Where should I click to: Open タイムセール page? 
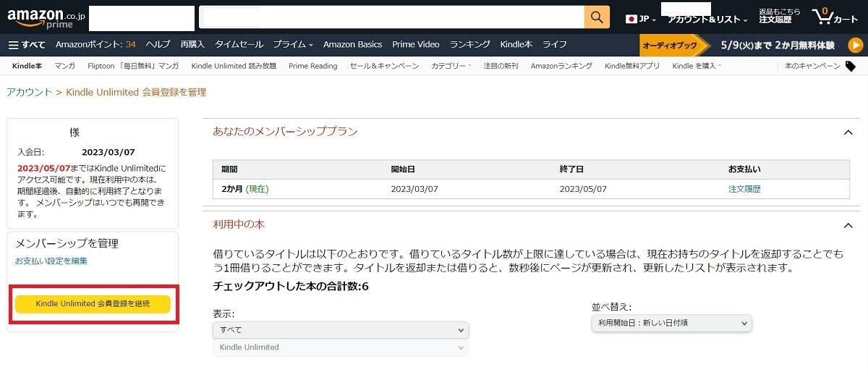[x=239, y=45]
